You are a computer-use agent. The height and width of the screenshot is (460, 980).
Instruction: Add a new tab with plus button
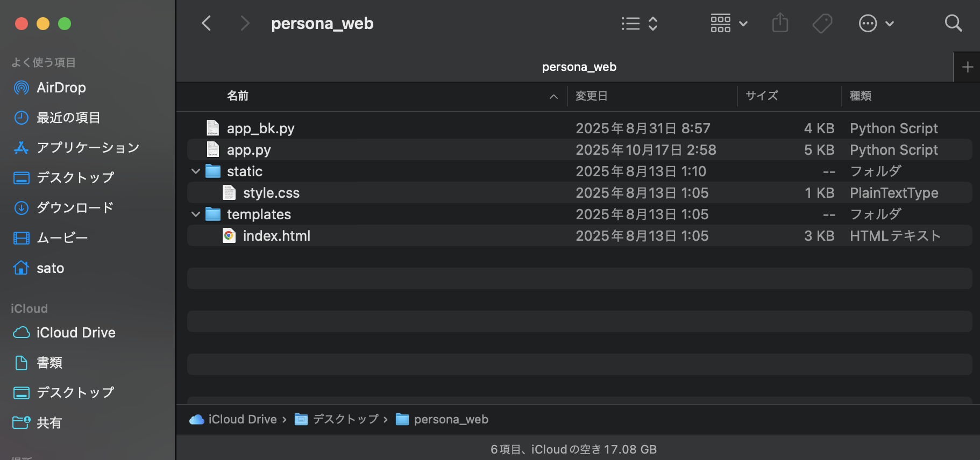click(x=967, y=67)
